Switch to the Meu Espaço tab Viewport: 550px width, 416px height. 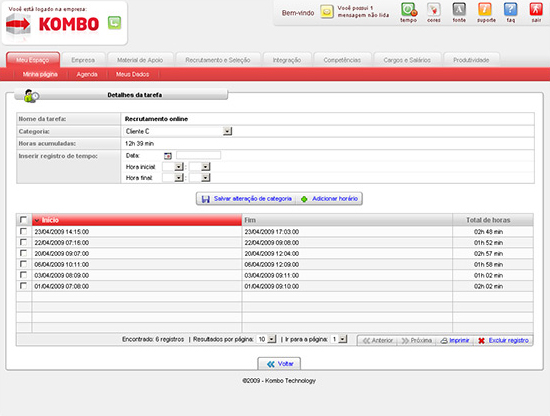pos(33,60)
